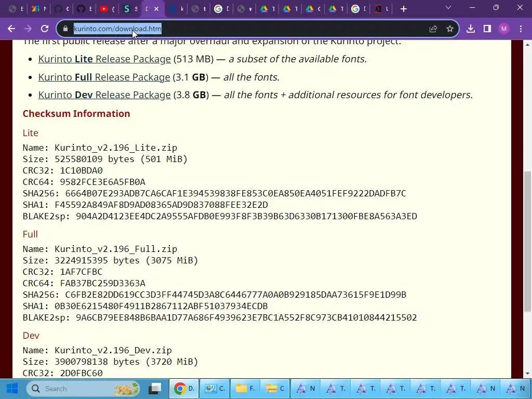Image resolution: width=532 pixels, height=399 pixels.
Task: Switch to the teal S tab
Action: click(130, 9)
